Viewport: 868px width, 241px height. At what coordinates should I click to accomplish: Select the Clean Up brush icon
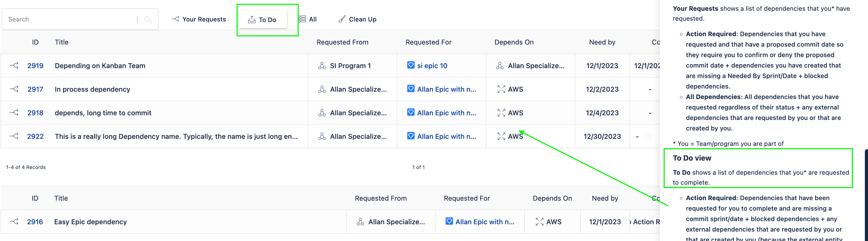pos(342,19)
